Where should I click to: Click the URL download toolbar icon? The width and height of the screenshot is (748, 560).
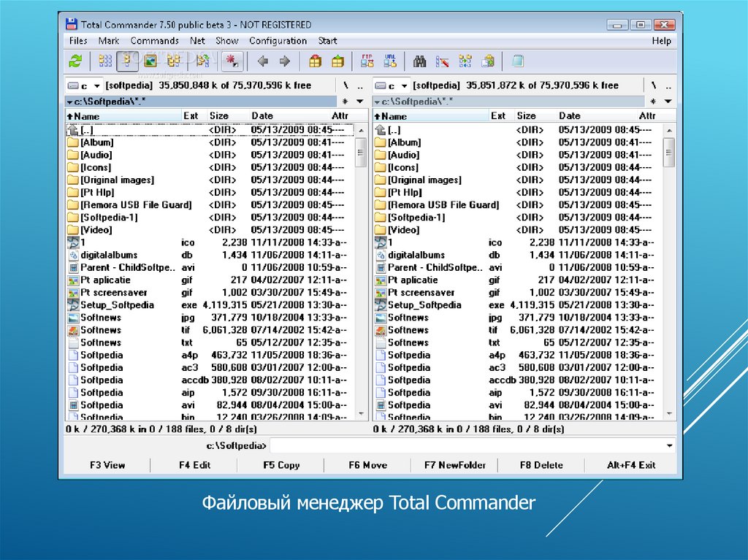390,61
